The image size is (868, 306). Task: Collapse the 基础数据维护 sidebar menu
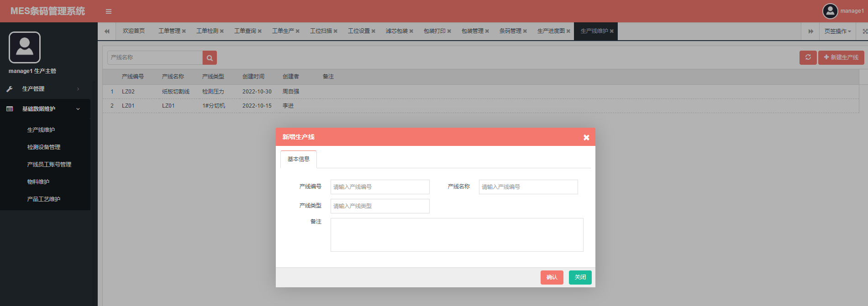tap(45, 109)
